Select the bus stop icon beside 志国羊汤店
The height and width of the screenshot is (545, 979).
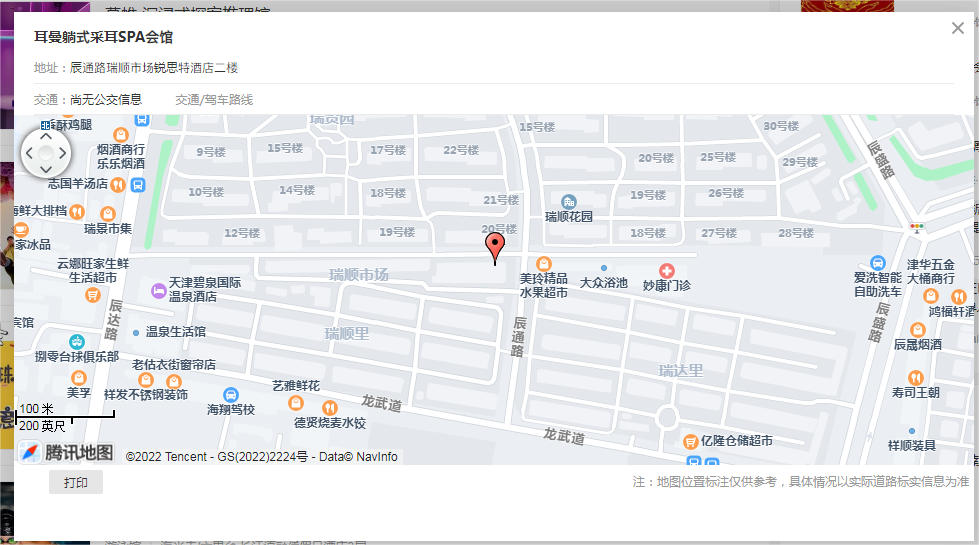point(138,185)
